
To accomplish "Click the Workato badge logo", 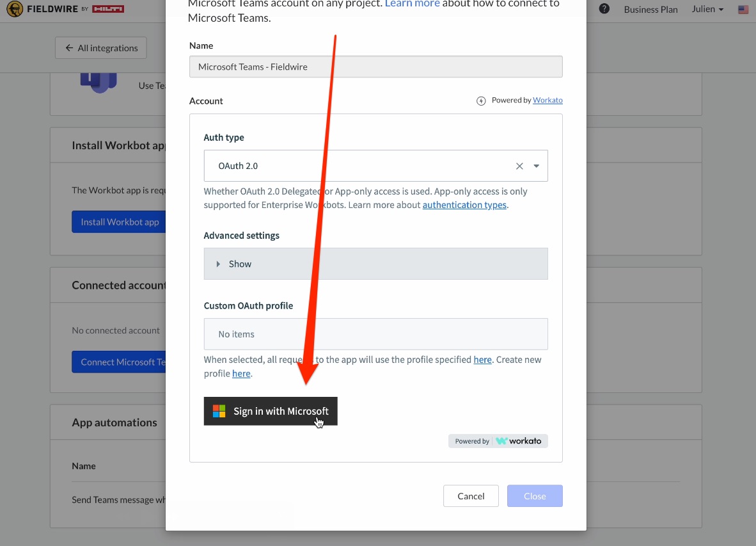I will (498, 441).
